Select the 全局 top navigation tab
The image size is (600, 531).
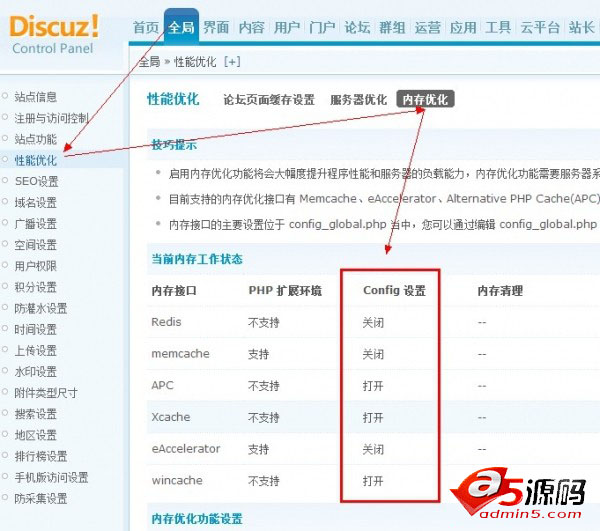coord(181,28)
